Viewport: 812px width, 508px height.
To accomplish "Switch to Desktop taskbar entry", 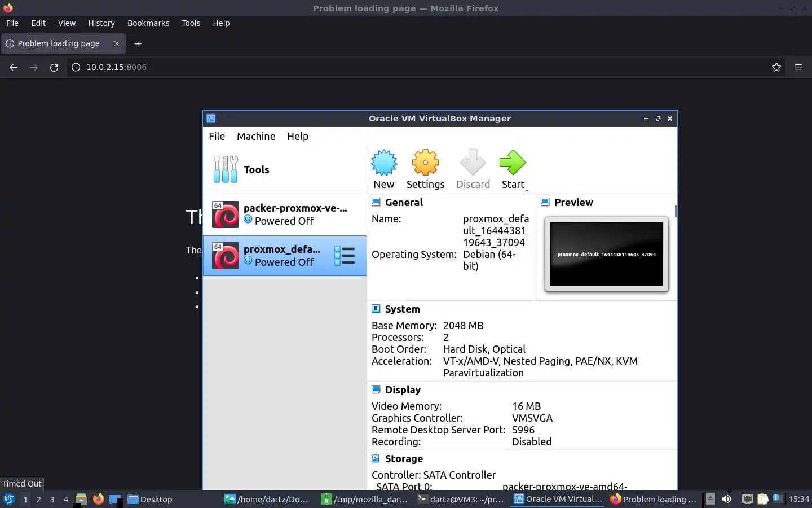I will [150, 500].
